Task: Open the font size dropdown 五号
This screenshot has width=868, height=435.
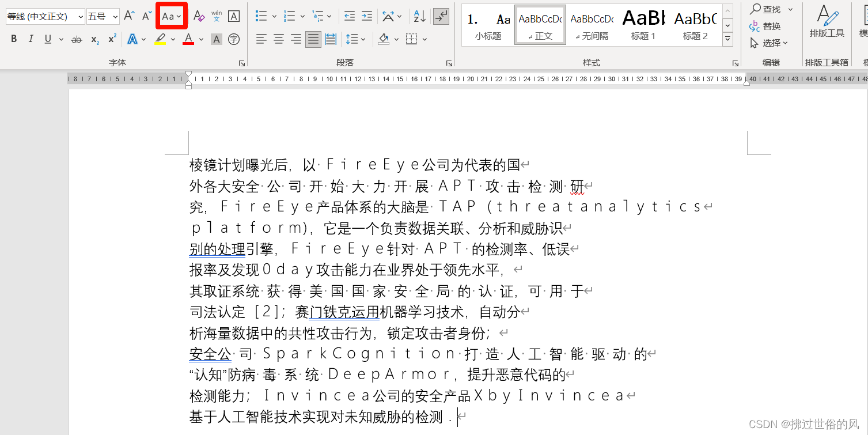Action: click(x=115, y=17)
